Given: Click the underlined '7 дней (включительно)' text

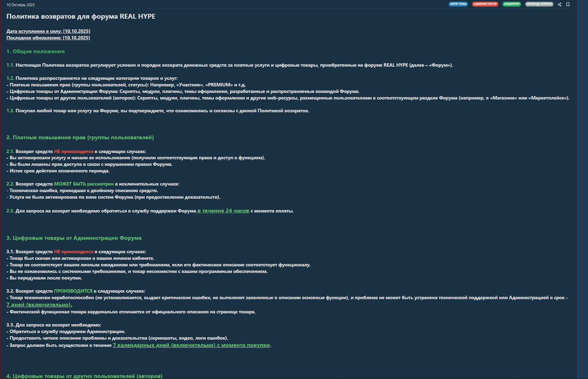Looking at the screenshot, I should click(x=39, y=305).
